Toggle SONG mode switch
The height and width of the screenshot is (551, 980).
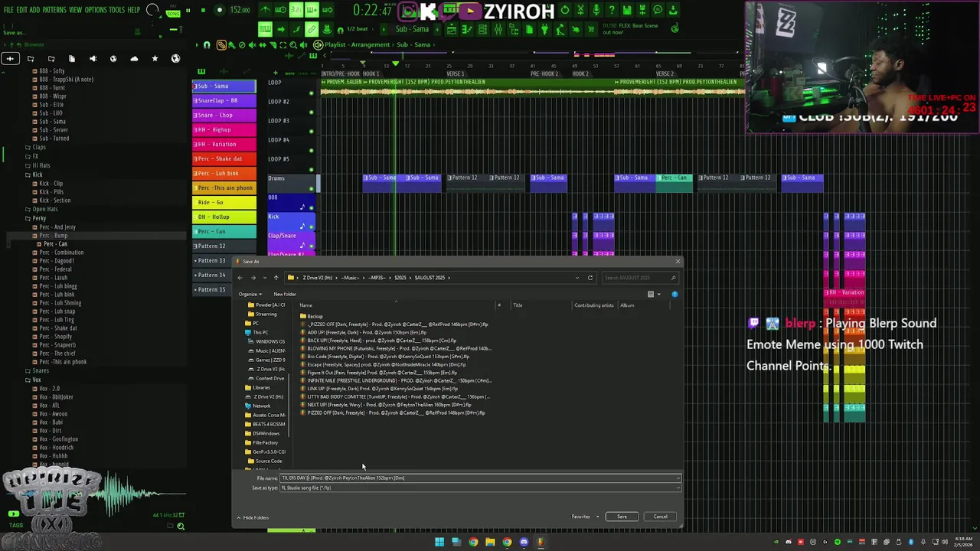pyautogui.click(x=173, y=13)
